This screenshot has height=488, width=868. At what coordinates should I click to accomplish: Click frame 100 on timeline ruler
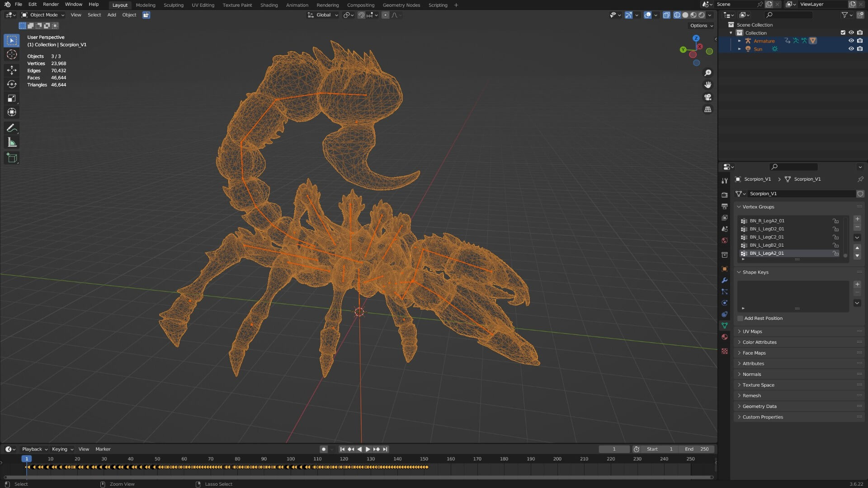click(291, 459)
